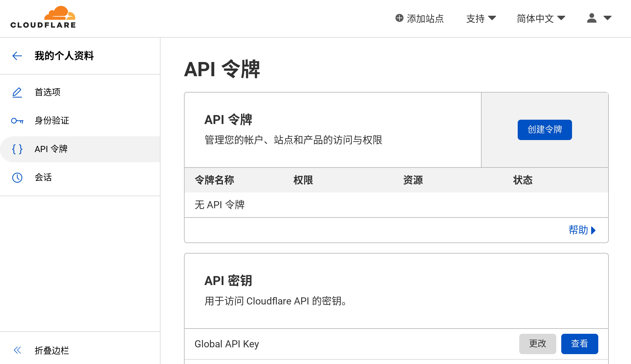Click the 令牌名称 column header

pyautogui.click(x=215, y=180)
